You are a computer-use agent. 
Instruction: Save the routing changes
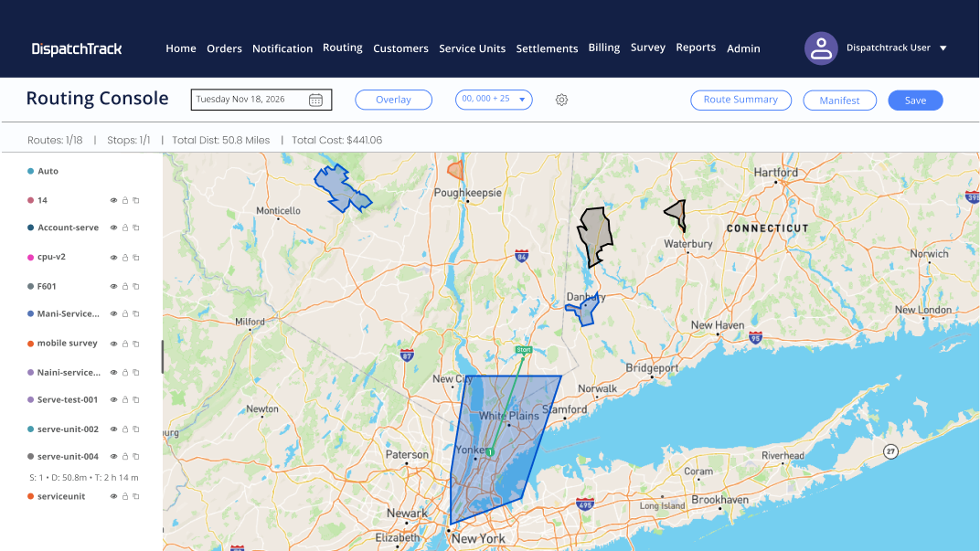pyautogui.click(x=915, y=100)
